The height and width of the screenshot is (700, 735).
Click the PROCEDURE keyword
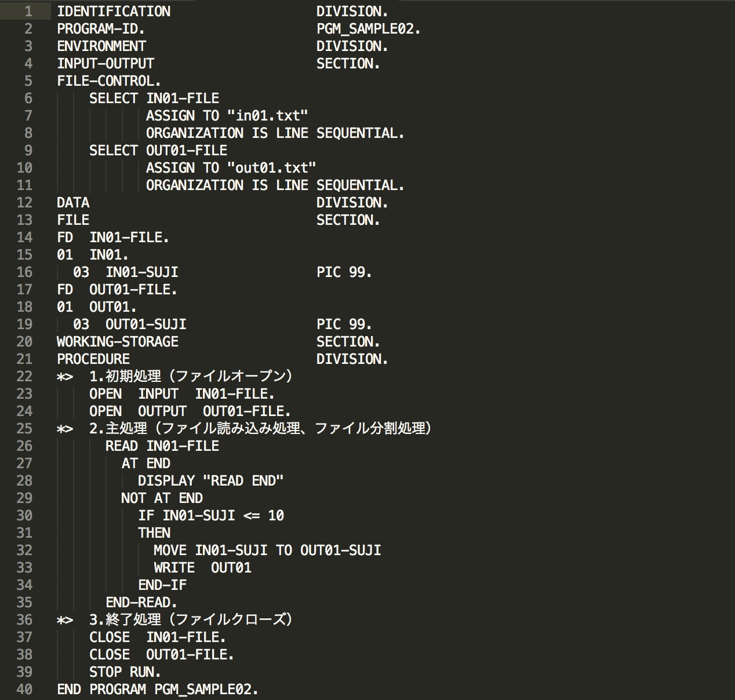tap(93, 359)
